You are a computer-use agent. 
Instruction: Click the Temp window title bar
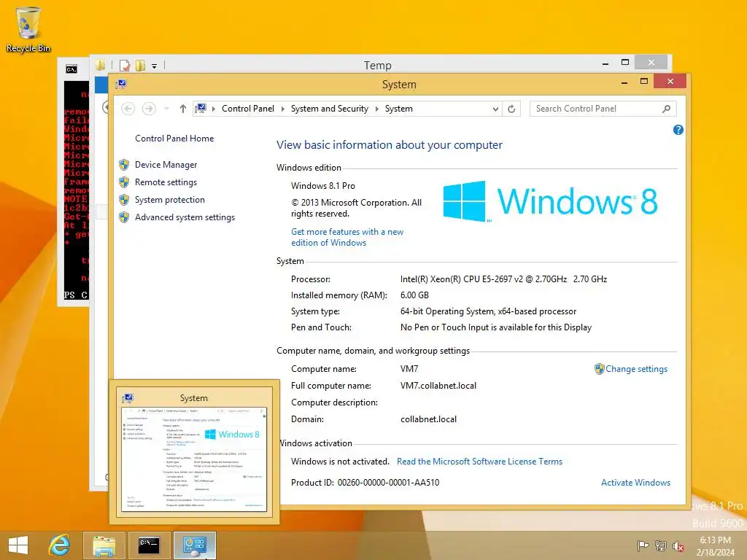[377, 65]
